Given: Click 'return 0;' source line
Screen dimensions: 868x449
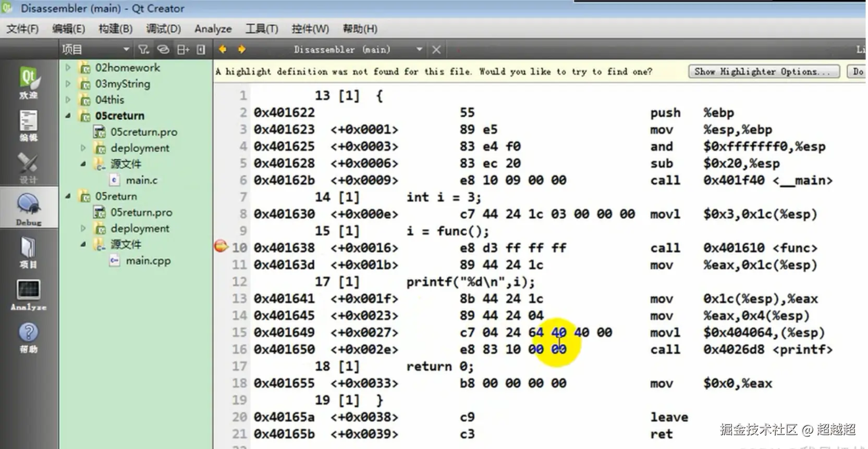Looking at the screenshot, I should tap(440, 366).
